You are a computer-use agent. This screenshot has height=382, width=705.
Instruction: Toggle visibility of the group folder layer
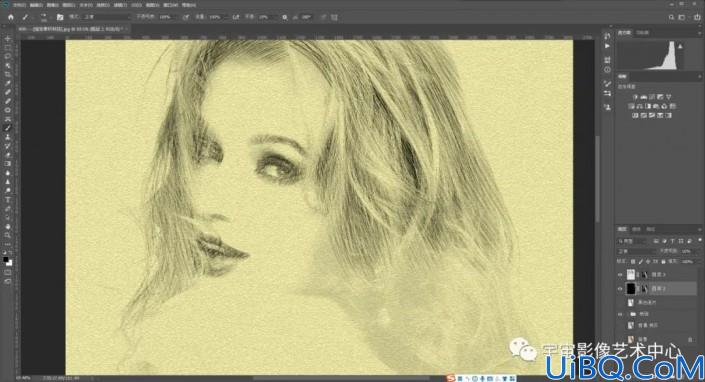pyautogui.click(x=620, y=314)
